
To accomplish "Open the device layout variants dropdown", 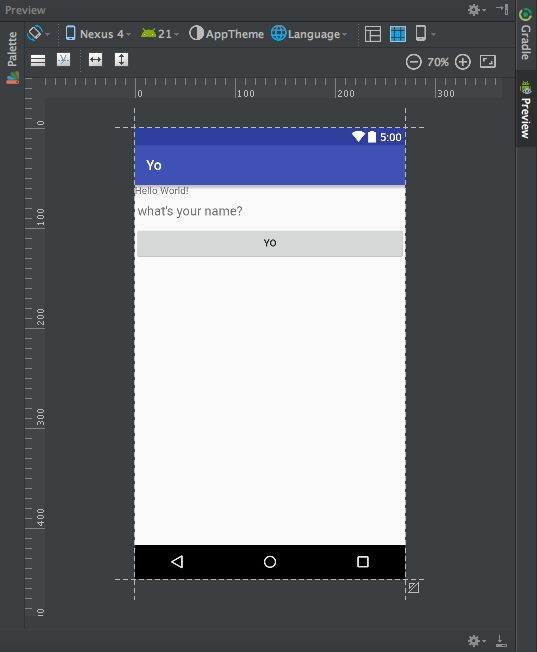I will click(x=426, y=34).
